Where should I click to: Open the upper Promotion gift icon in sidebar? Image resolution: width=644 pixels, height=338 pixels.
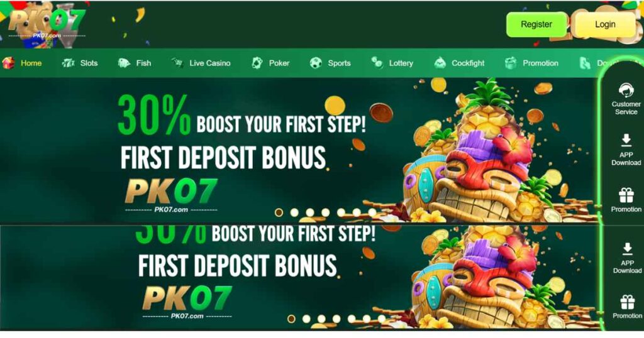coord(626,195)
